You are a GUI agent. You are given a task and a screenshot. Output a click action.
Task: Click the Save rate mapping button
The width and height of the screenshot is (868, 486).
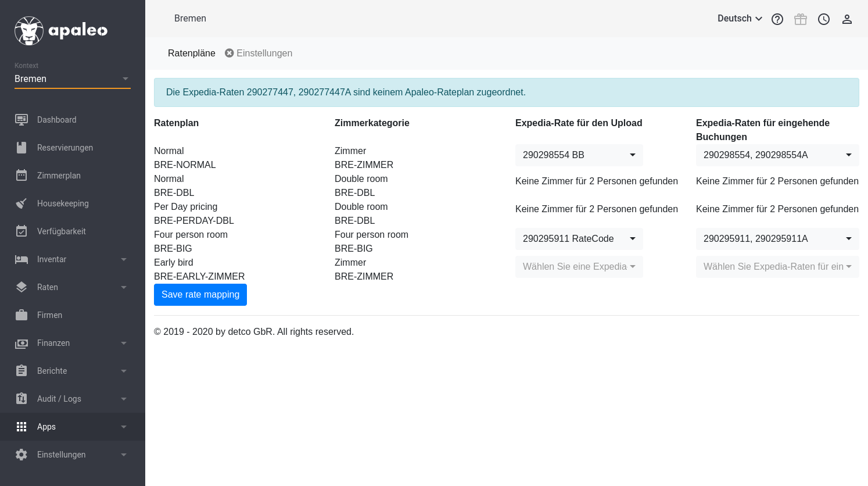[200, 295]
